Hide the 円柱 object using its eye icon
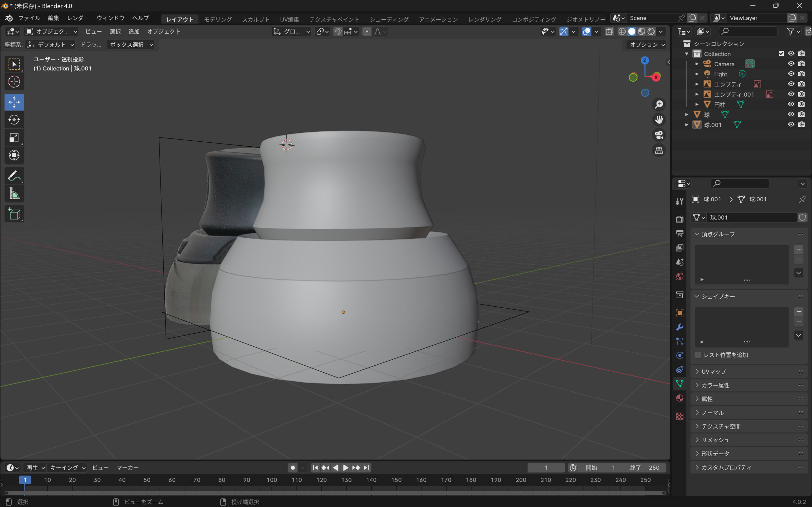Viewport: 812px width, 507px height. 791,104
